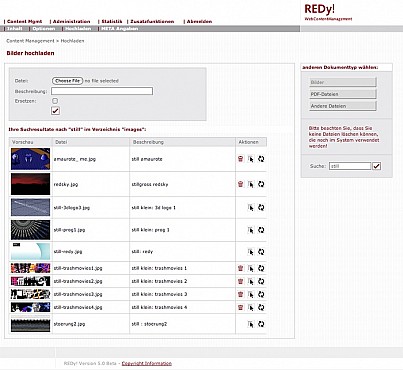Focus the Suche field containing still
This screenshot has height=370, width=403.
pos(350,166)
